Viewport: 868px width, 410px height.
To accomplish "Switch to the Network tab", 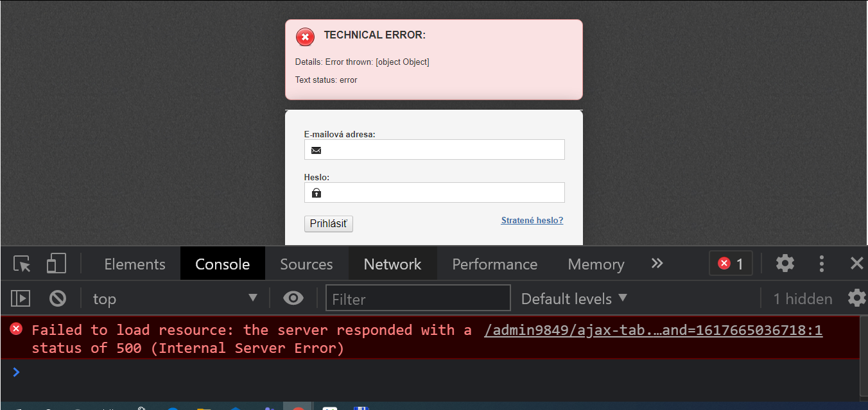I will tap(393, 264).
